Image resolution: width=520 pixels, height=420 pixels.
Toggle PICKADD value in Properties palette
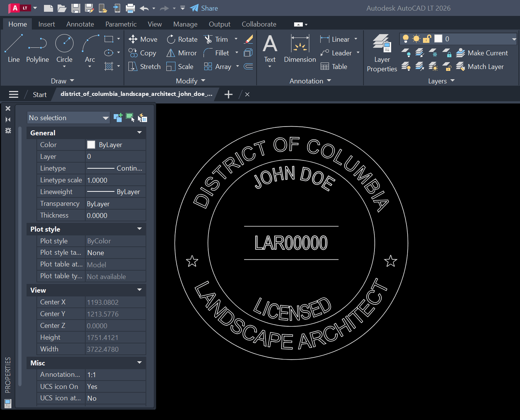(x=118, y=118)
